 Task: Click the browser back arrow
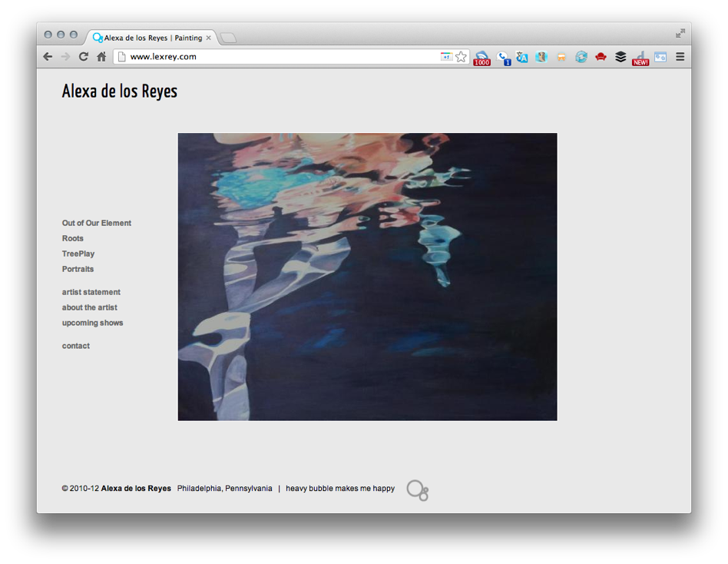pyautogui.click(x=48, y=57)
